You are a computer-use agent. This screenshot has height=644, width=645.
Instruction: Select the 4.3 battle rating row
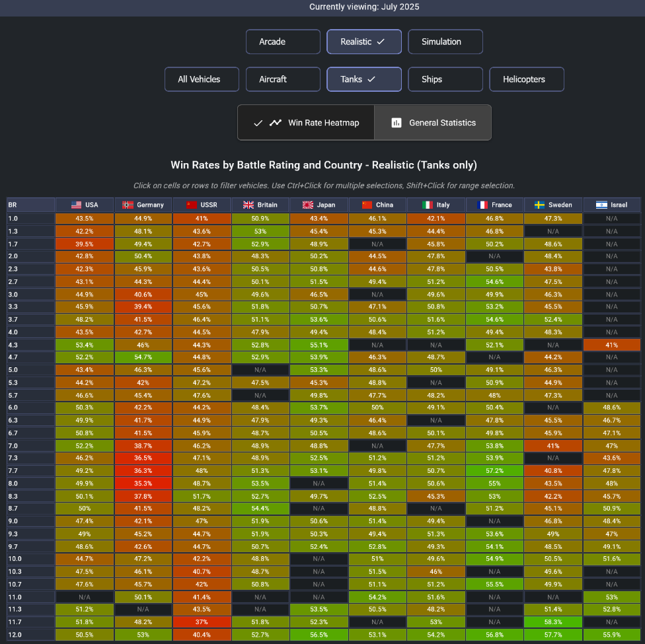pyautogui.click(x=31, y=345)
